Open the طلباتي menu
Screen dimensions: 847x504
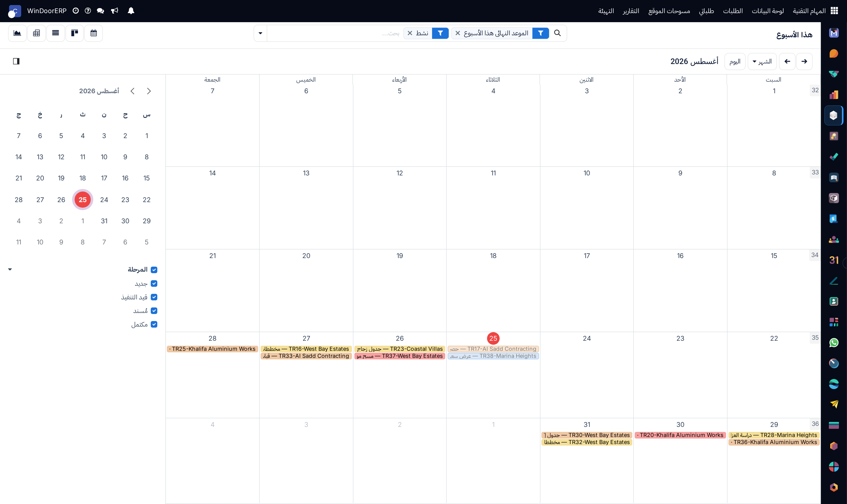tap(706, 11)
